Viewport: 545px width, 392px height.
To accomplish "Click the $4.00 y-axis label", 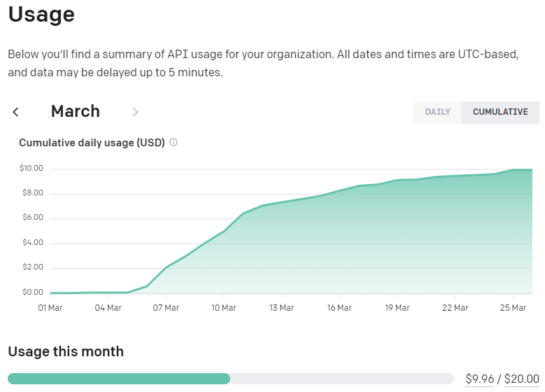I will coord(33,242).
